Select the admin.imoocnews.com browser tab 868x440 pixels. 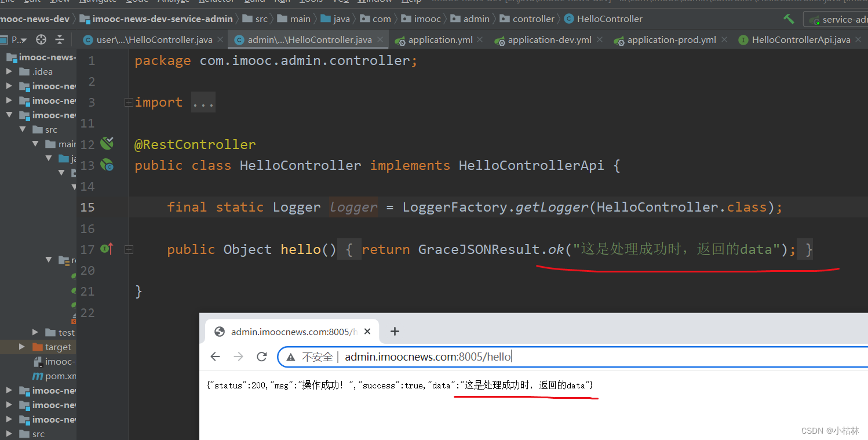[x=293, y=332]
